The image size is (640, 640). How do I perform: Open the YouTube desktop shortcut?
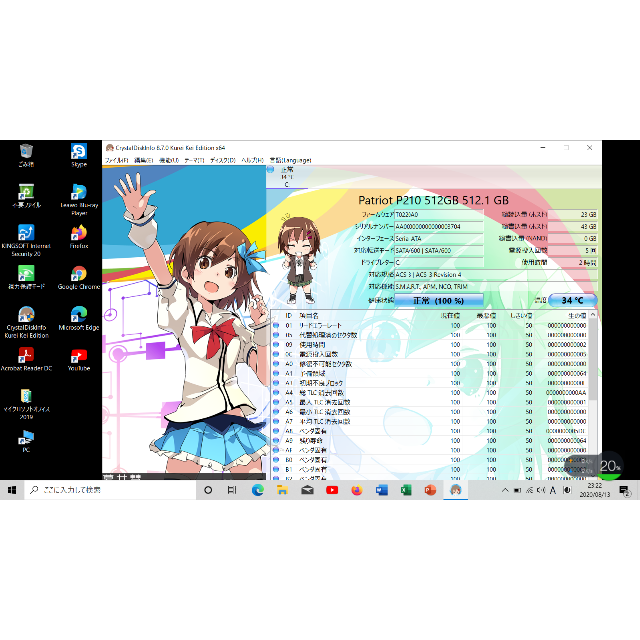79,360
